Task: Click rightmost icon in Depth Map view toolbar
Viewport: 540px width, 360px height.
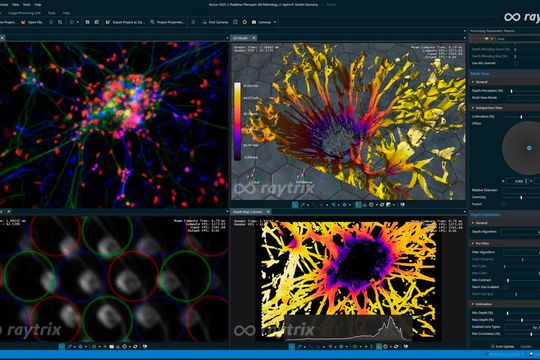Action: point(406,347)
